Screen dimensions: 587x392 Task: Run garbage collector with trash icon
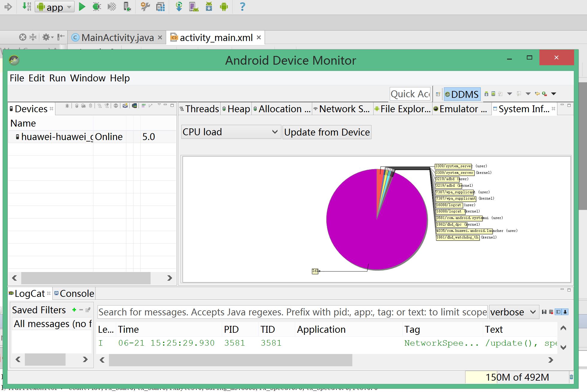click(x=571, y=377)
